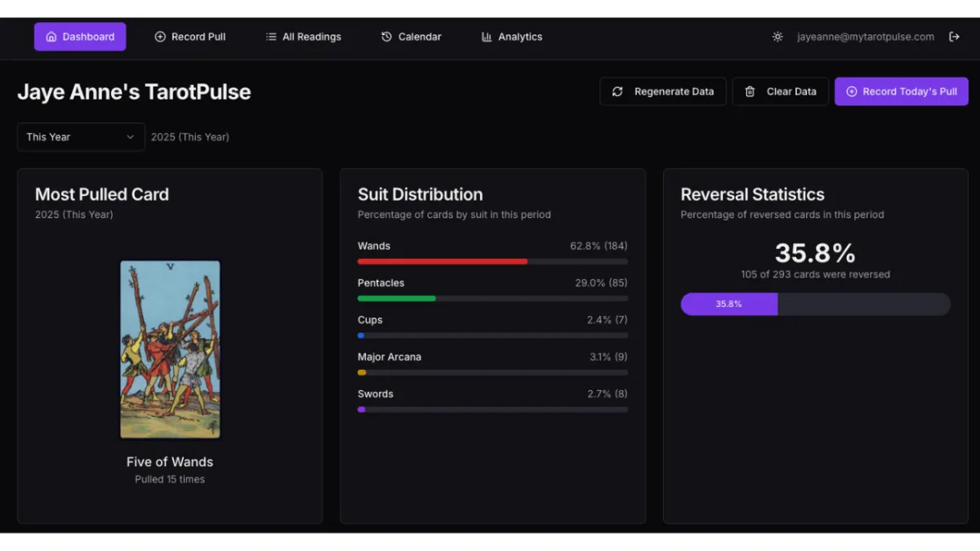Click the home icon in Dashboard tab
This screenshot has height=551, width=980.
[51, 37]
